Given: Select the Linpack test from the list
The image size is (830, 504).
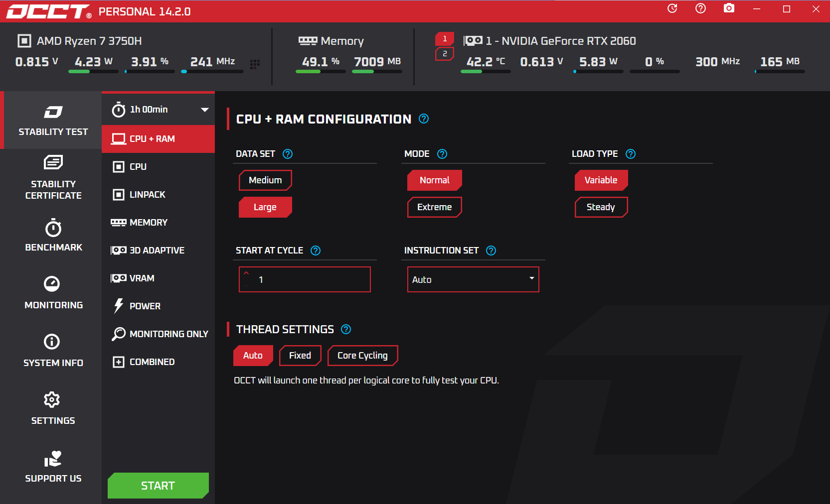Looking at the screenshot, I should [x=147, y=195].
